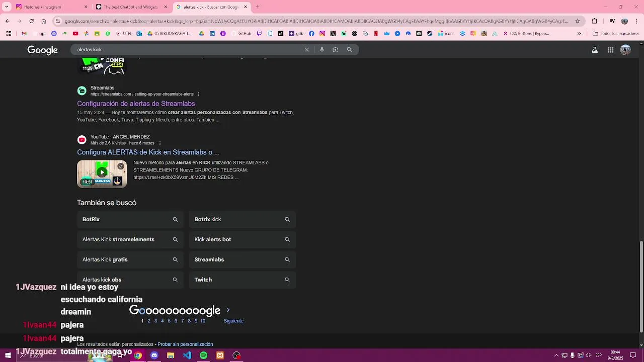The height and width of the screenshot is (362, 644).
Task: Clear the search box with the X icon
Action: 307,50
